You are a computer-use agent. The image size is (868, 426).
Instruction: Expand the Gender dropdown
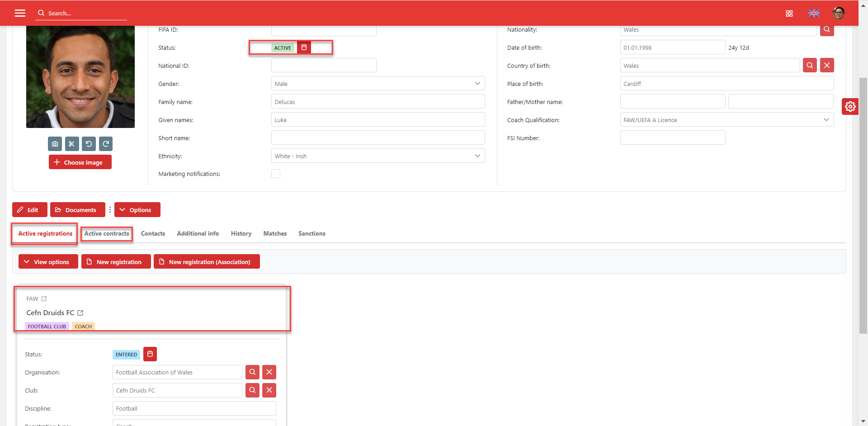[x=377, y=84]
